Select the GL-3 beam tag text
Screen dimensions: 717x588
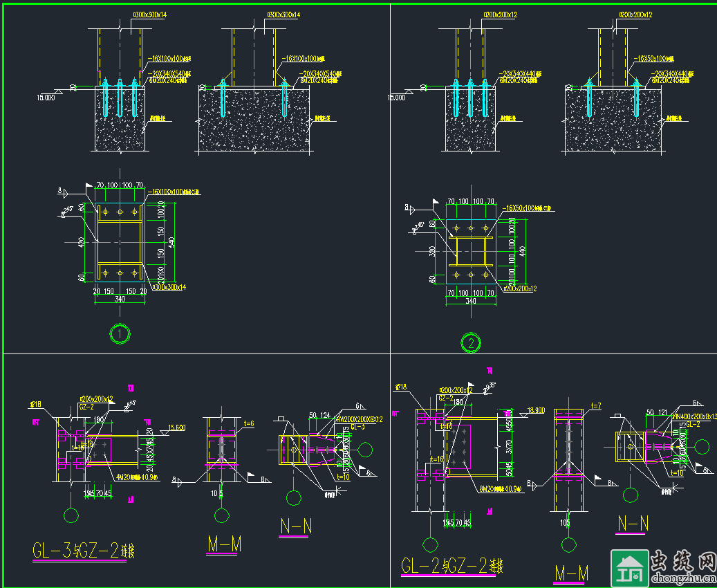(357, 428)
